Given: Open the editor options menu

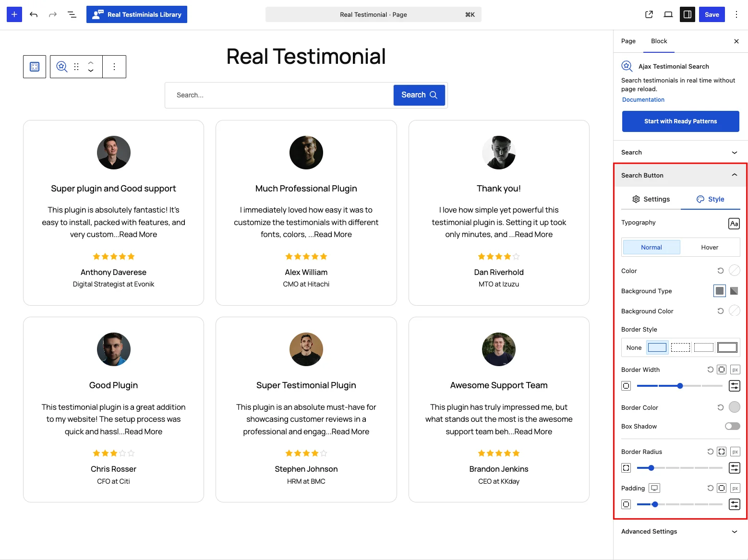Looking at the screenshot, I should (x=736, y=14).
